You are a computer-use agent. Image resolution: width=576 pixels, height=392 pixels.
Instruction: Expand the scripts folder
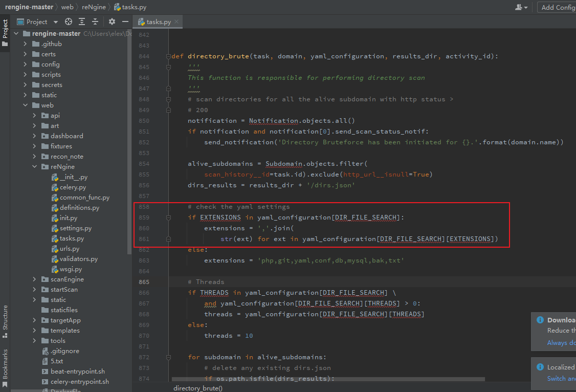(25, 75)
